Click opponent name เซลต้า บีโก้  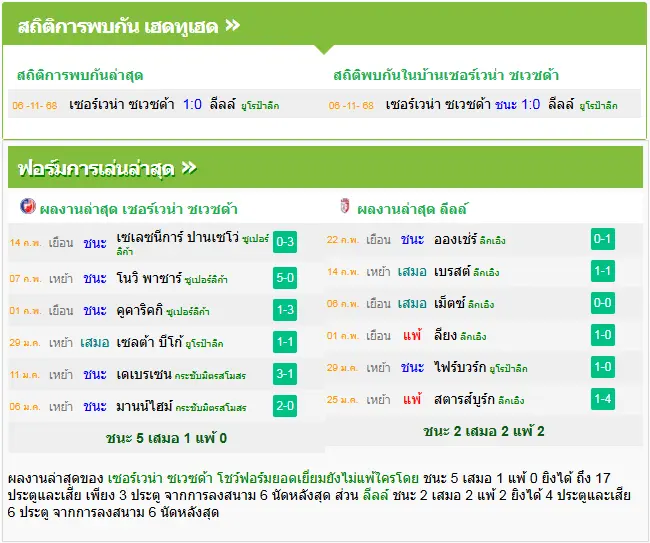coord(149,342)
